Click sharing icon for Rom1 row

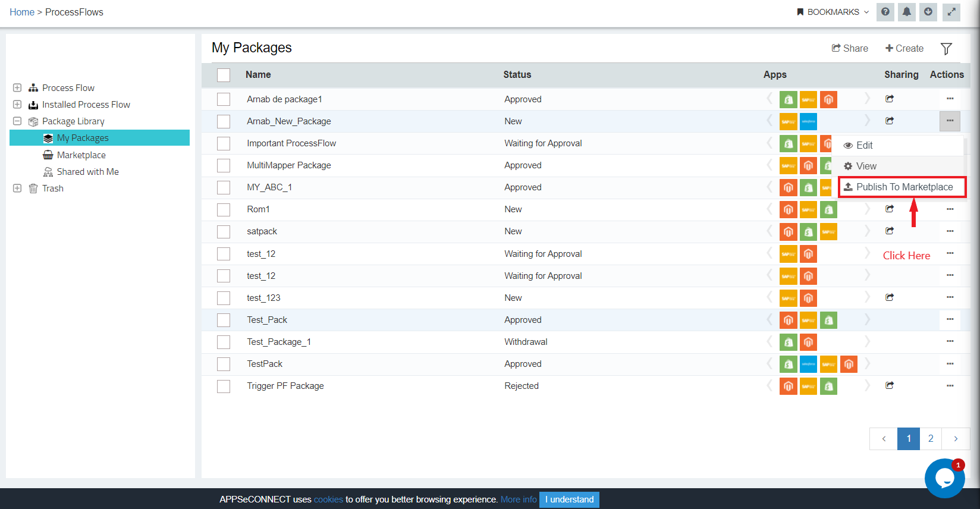pos(890,209)
